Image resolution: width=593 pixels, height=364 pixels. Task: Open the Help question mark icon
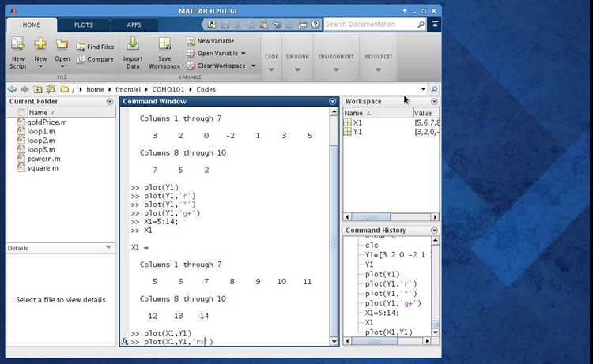click(315, 24)
